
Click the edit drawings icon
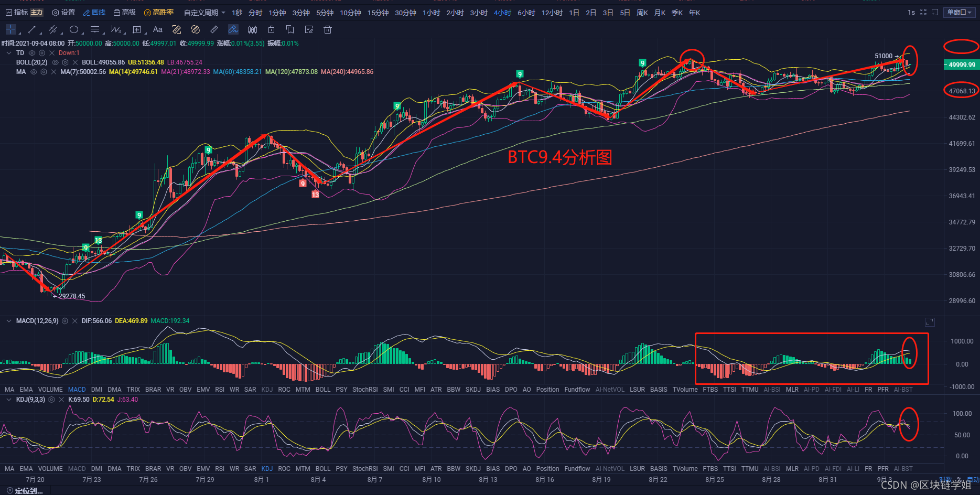[x=309, y=30]
